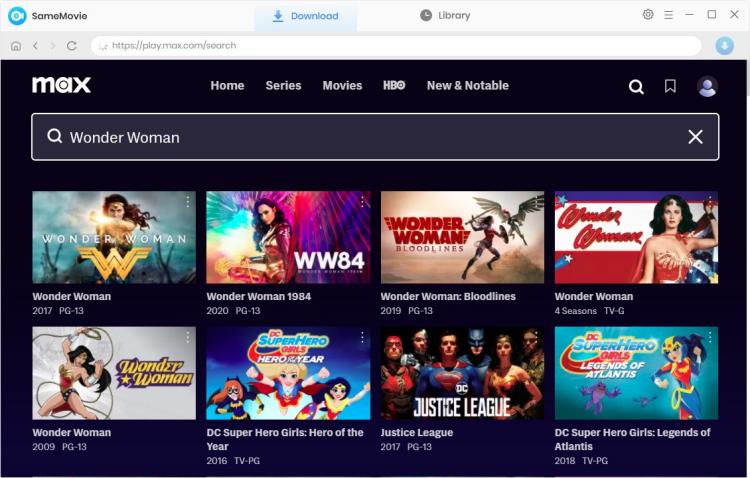750x478 pixels.
Task: Switch to the Download tab
Action: pos(305,16)
